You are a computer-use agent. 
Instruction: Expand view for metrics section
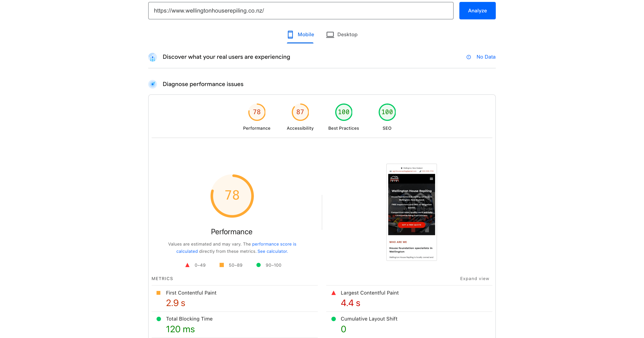tap(474, 279)
